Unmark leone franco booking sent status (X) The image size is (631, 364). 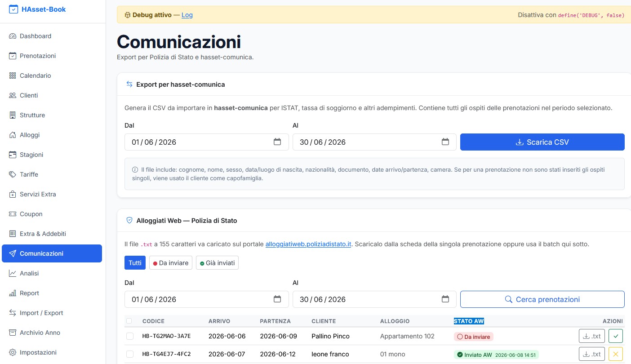click(616, 354)
